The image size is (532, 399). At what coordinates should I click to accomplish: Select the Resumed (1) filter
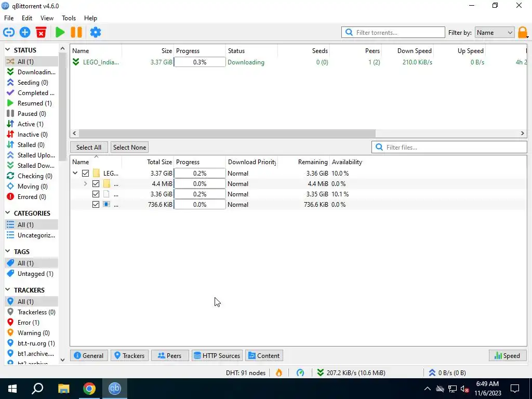(31, 103)
